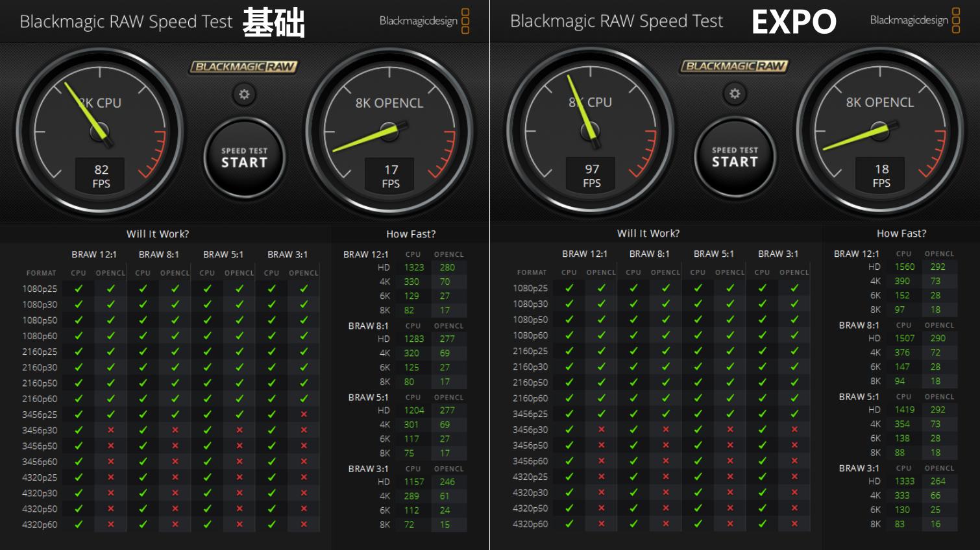In 基础 window, click 4320p60 BRAW 3:1 OPENCL cross

click(x=304, y=525)
